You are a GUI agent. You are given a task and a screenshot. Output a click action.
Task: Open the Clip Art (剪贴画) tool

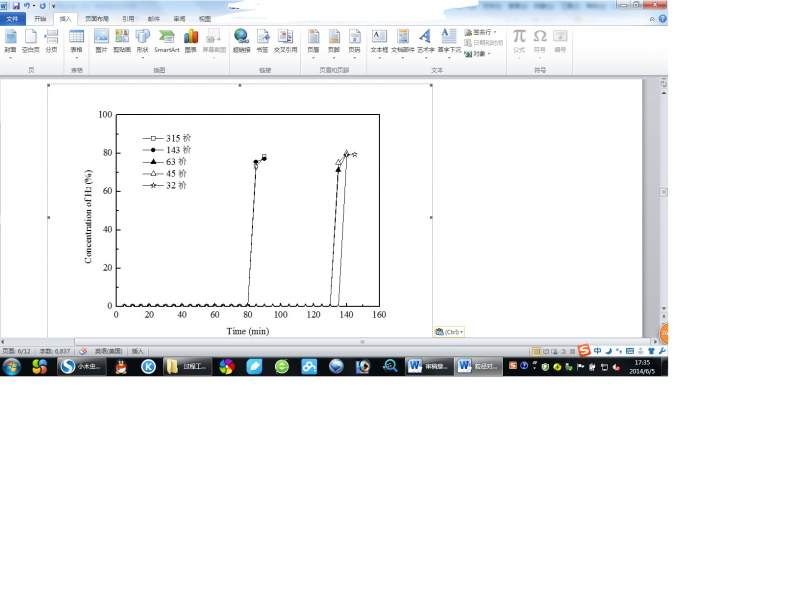coord(122,41)
